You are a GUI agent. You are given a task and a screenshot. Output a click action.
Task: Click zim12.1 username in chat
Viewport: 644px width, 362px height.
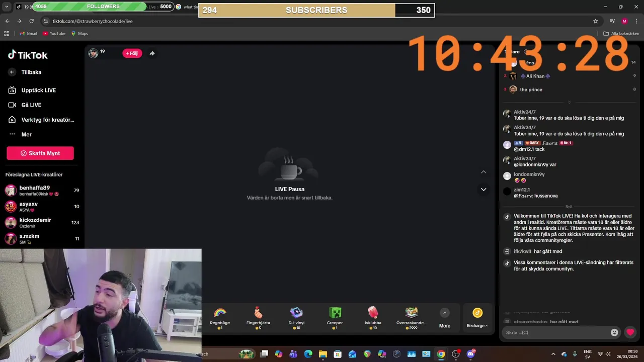click(522, 190)
